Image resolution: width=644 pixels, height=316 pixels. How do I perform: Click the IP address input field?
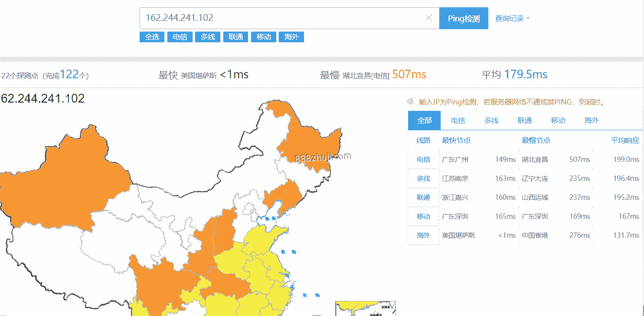pos(282,18)
